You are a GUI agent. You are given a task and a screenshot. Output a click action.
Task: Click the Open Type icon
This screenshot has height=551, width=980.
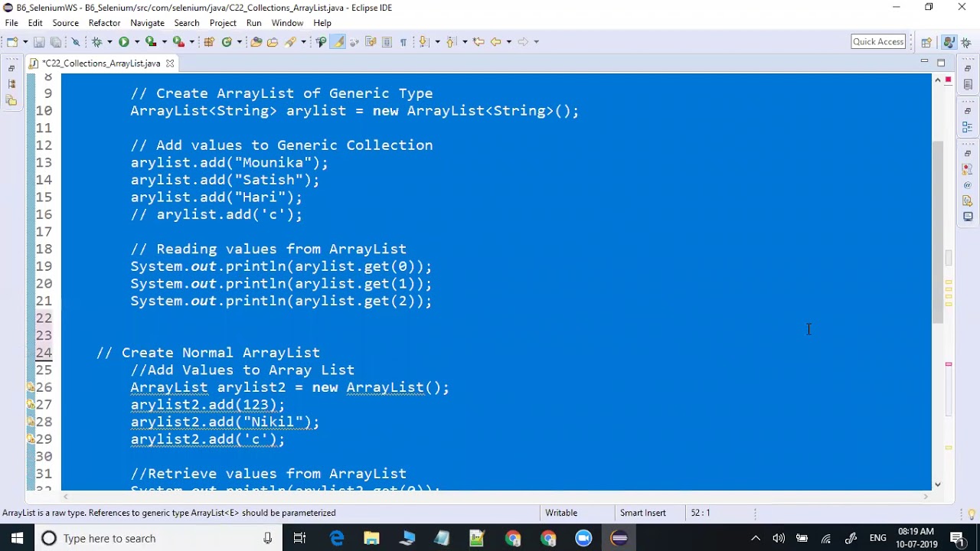(x=256, y=41)
